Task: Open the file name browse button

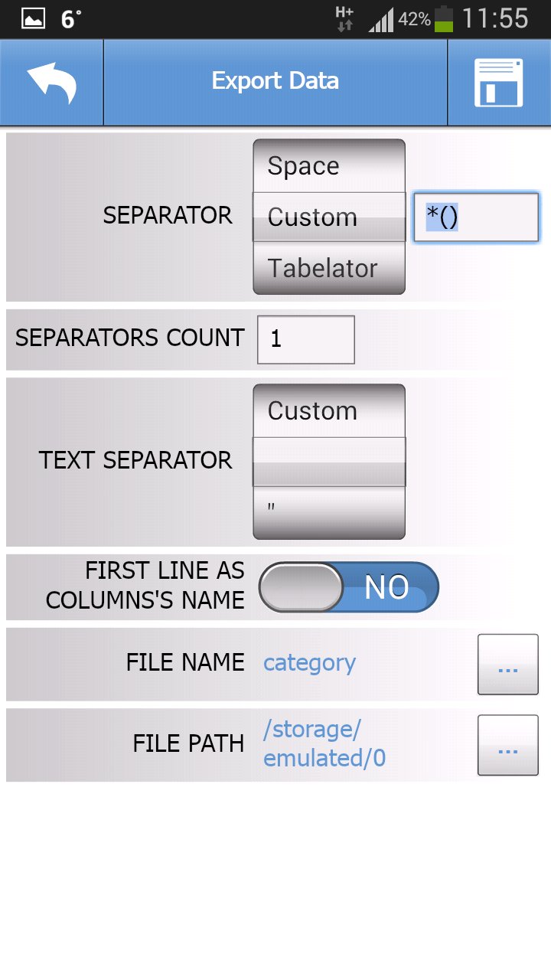Action: [507, 664]
